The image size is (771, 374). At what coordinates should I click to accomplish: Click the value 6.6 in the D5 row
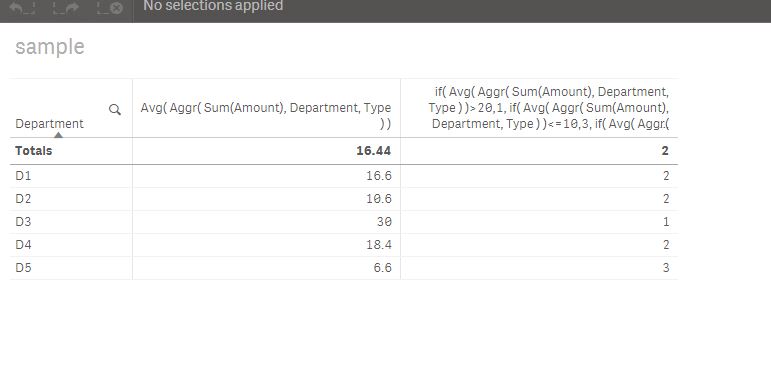tap(379, 268)
